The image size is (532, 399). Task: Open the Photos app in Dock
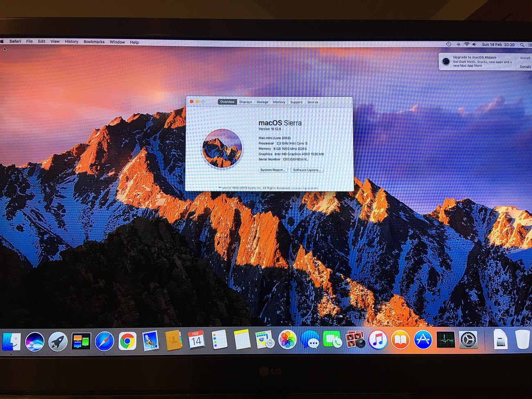[x=287, y=340]
